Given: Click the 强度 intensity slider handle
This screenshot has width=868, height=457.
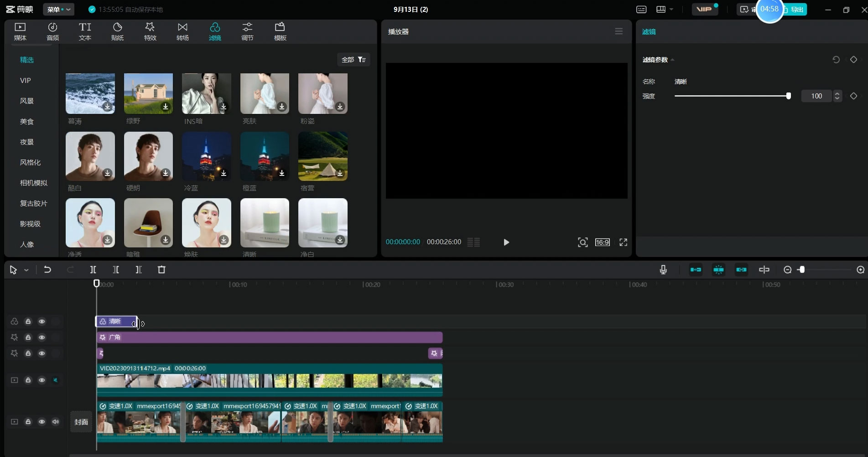Looking at the screenshot, I should pos(788,96).
